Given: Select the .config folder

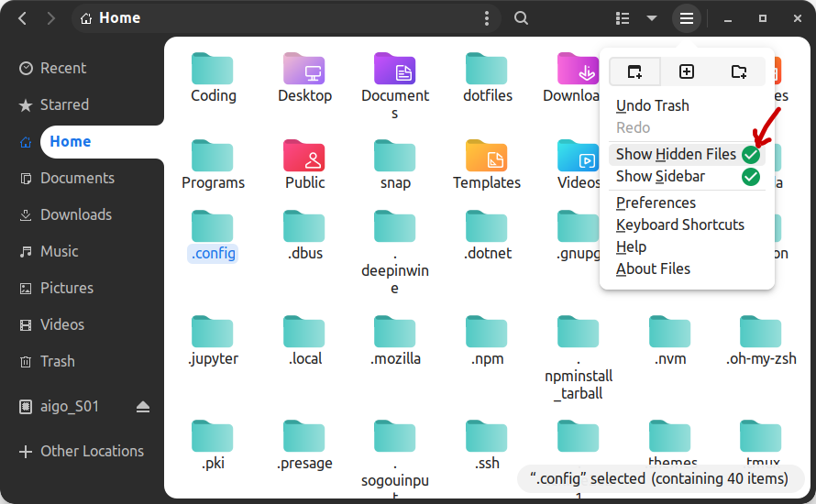Looking at the screenshot, I should (x=213, y=226).
